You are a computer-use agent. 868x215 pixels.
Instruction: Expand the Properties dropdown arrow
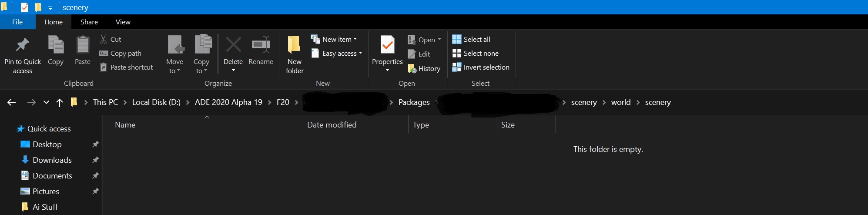pos(387,70)
